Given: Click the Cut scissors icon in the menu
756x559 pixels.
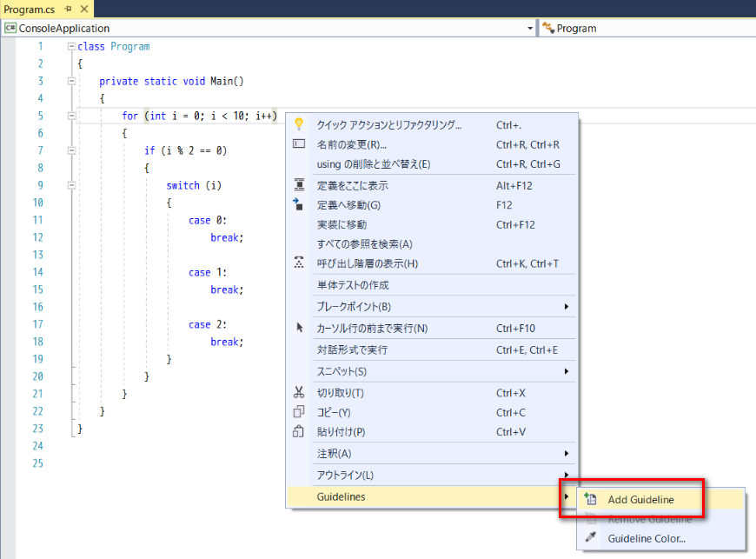Looking at the screenshot, I should (x=298, y=393).
